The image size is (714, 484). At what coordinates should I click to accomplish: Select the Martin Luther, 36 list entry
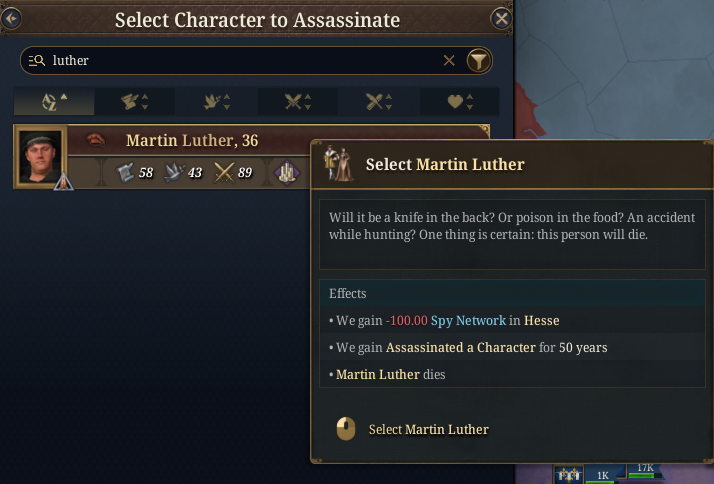tap(192, 141)
